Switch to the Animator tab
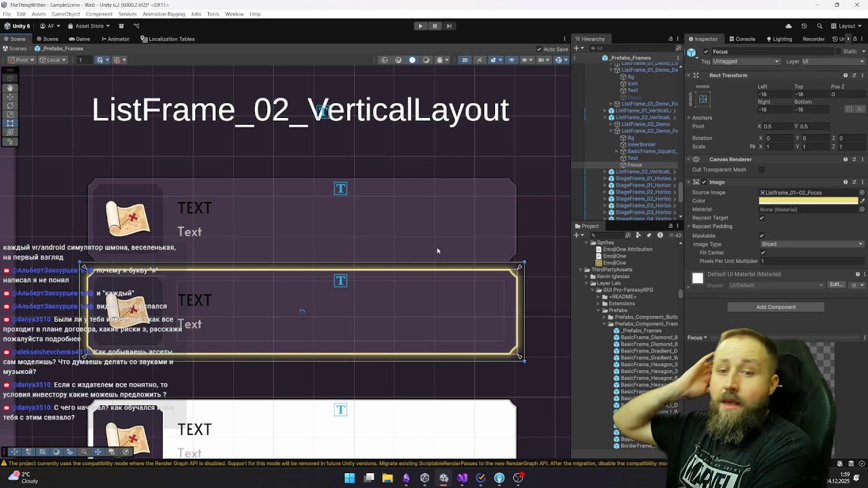This screenshot has width=868, height=488. (x=115, y=39)
